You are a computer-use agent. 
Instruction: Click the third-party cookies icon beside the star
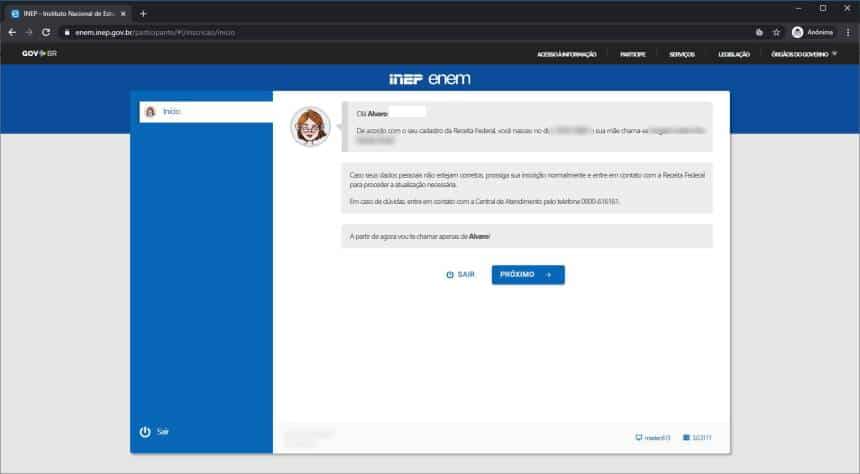tap(759, 32)
